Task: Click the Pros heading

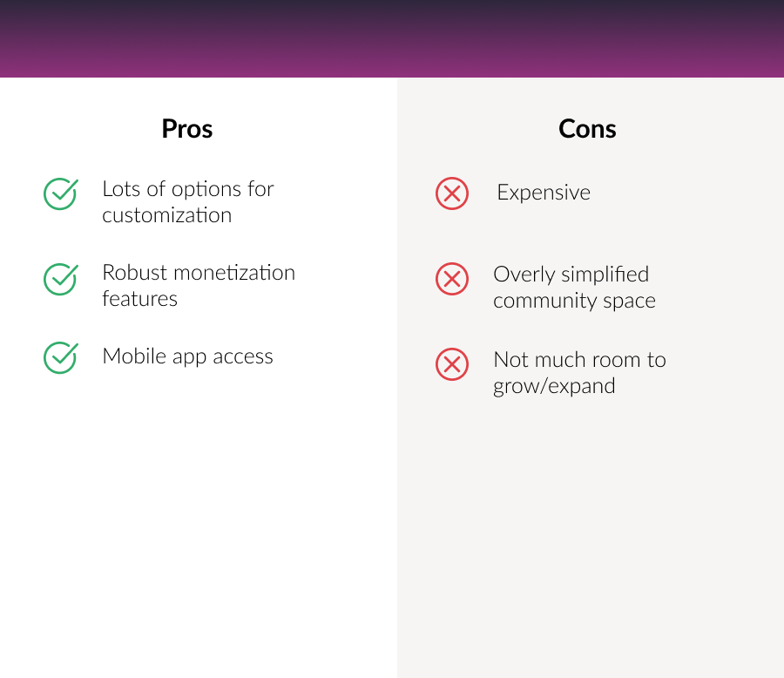Action: 187,129
